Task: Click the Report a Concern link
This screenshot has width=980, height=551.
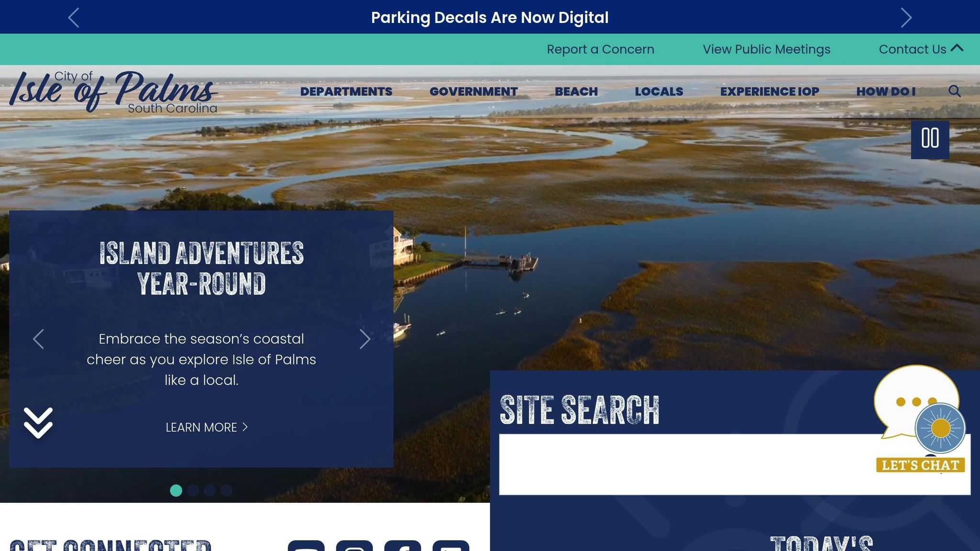Action: click(600, 49)
